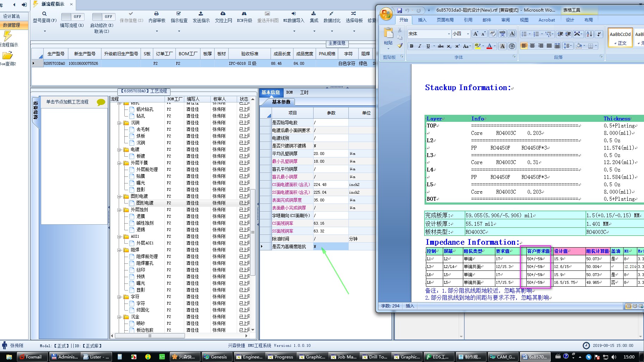Collapse the 外层蚀刻 tree node
The image size is (644, 362).
119,210
